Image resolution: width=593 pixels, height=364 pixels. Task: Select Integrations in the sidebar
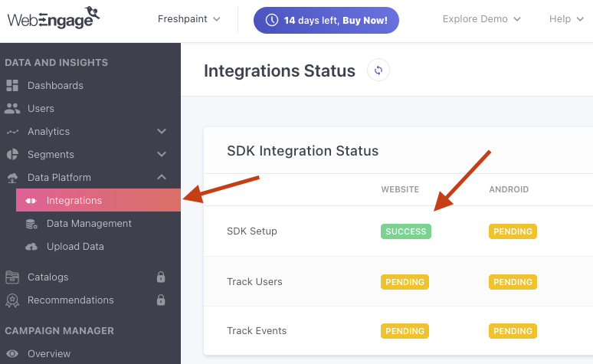pyautogui.click(x=74, y=201)
